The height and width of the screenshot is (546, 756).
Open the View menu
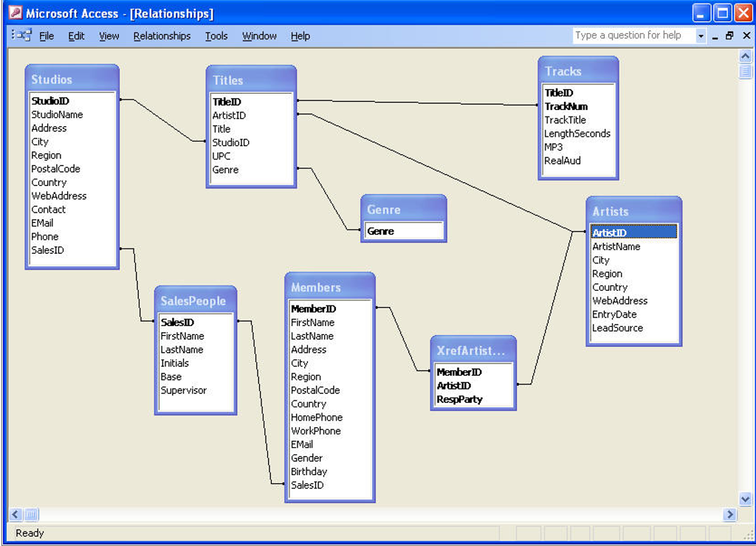(x=109, y=36)
